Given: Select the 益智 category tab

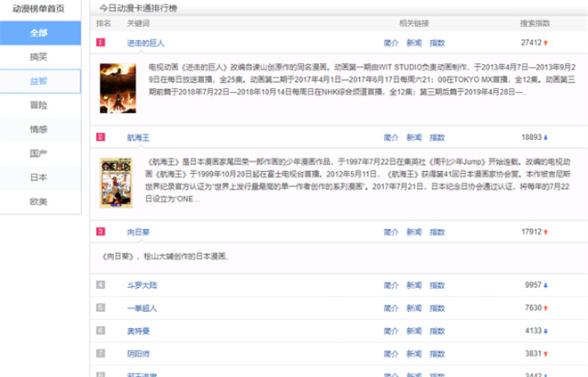Looking at the screenshot, I should tap(40, 81).
